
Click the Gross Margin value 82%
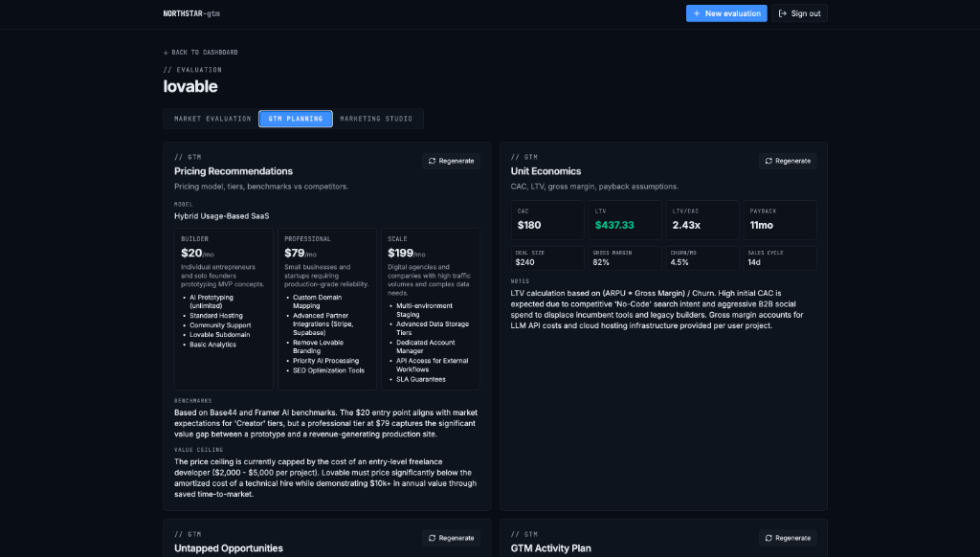point(601,262)
